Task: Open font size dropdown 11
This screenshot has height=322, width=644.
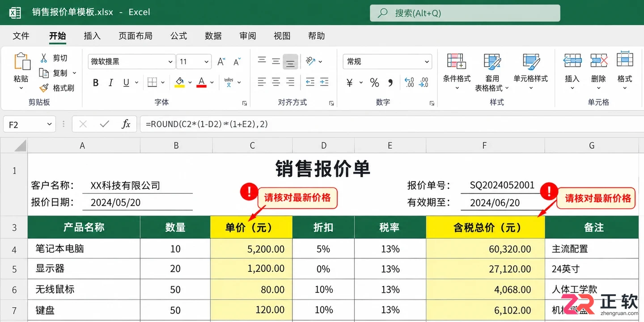Action: coord(206,62)
